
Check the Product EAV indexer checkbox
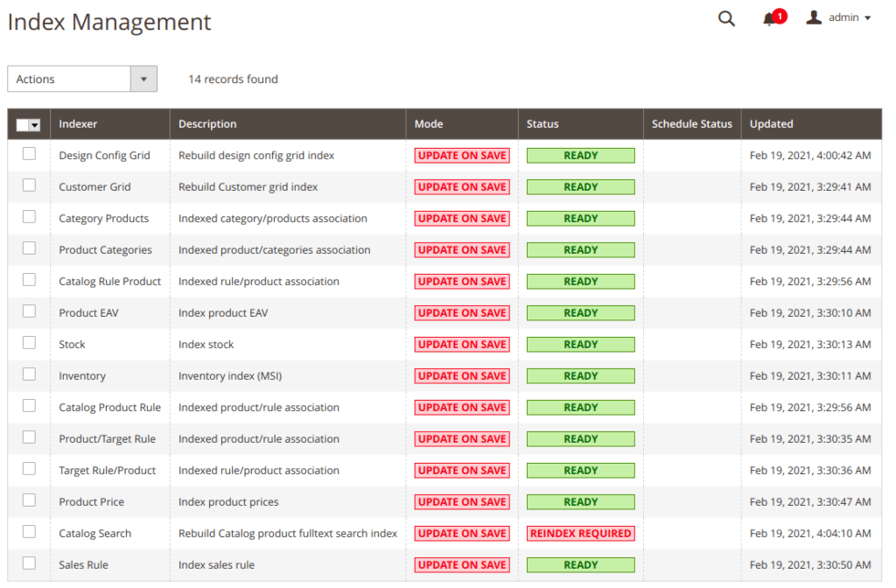(29, 312)
